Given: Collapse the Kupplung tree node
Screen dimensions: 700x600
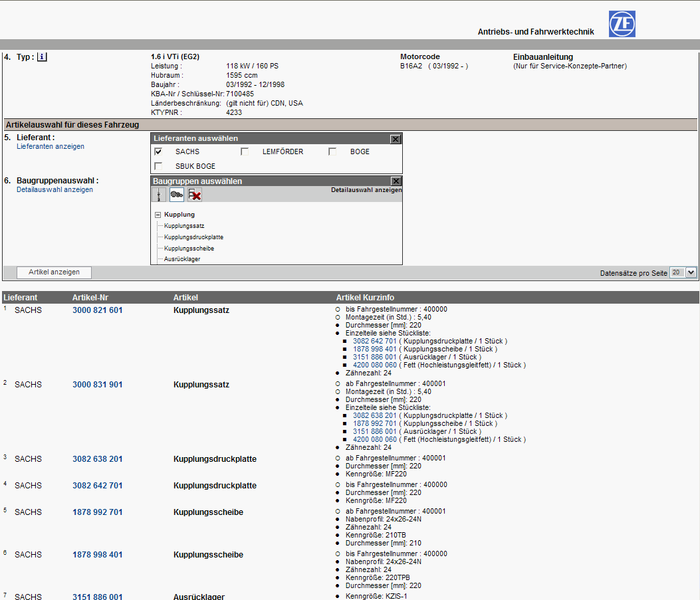Looking at the screenshot, I should pos(158,215).
